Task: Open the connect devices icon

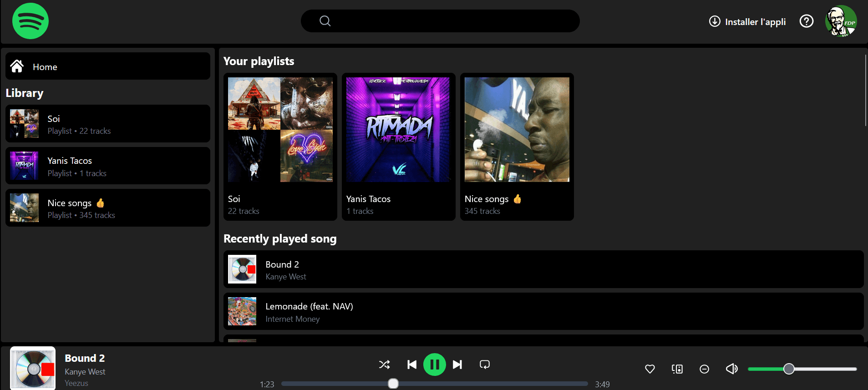Action: 677,369
